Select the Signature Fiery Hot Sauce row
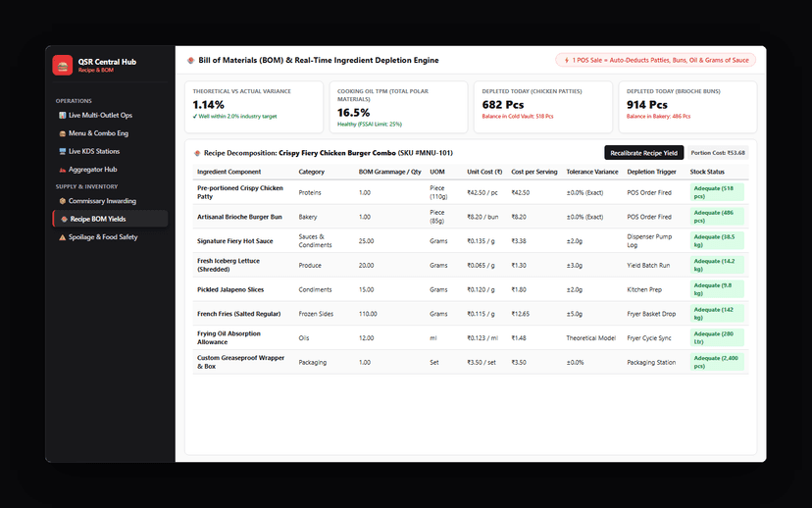This screenshot has width=812, height=508. (470, 241)
